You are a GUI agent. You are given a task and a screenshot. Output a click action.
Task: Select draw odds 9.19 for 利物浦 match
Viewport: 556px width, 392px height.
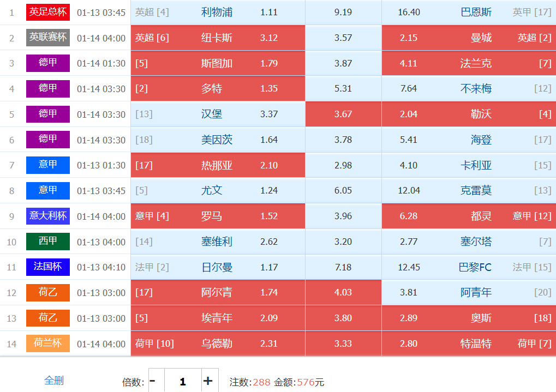click(343, 13)
